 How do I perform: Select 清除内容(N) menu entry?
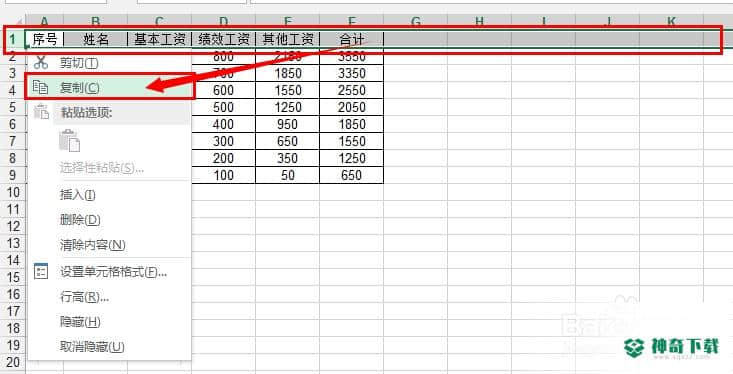click(93, 245)
